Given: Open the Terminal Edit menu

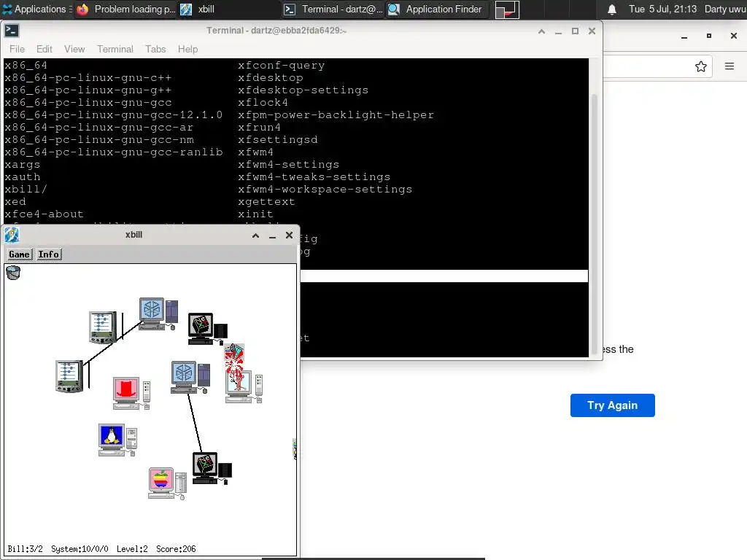Looking at the screenshot, I should tap(44, 49).
